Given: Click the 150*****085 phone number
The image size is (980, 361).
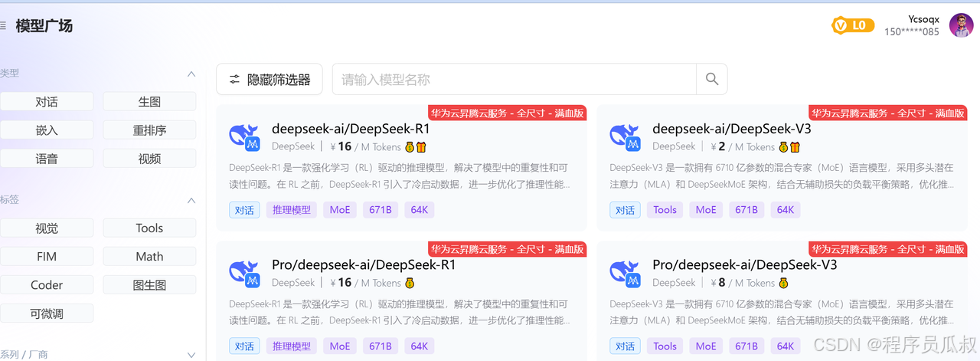Looking at the screenshot, I should [x=912, y=32].
